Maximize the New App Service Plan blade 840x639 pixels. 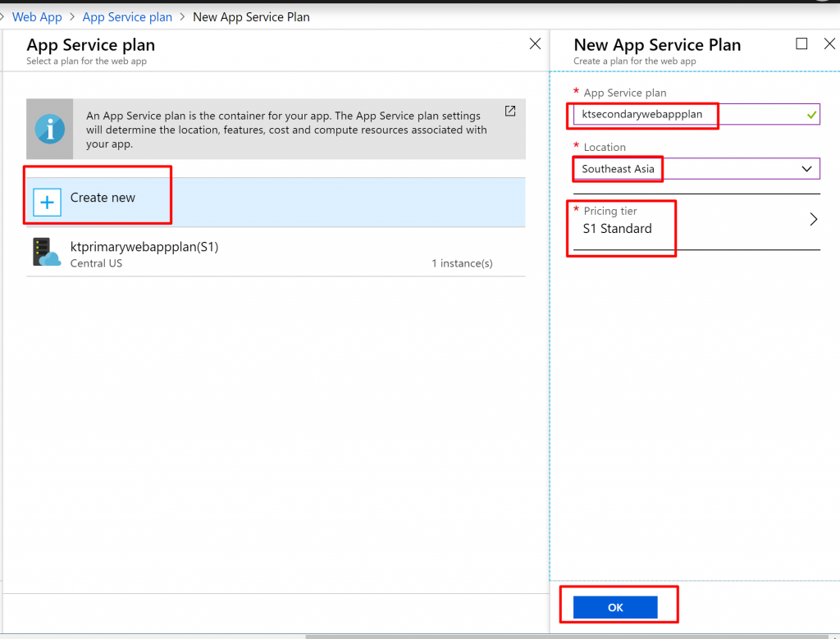tap(801, 43)
